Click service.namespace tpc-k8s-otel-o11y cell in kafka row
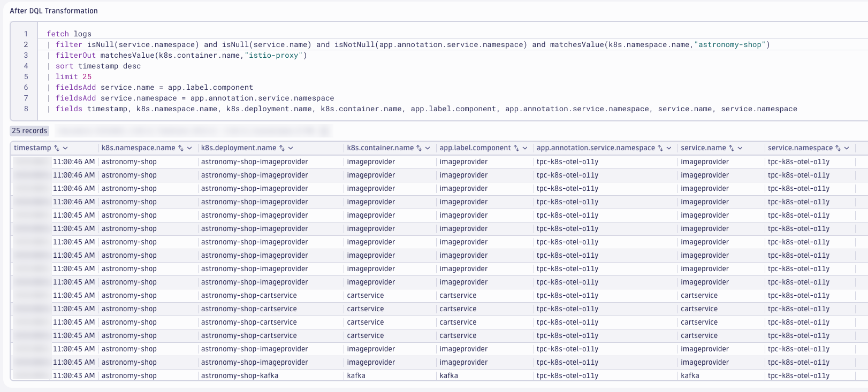 point(798,375)
